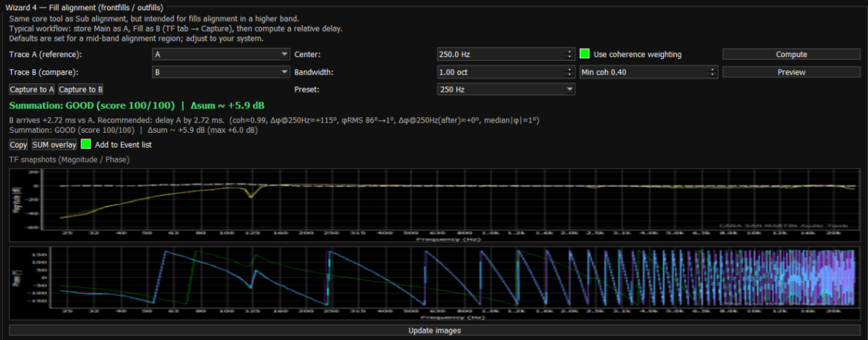Click the Preview button
The width and height of the screenshot is (868, 340).
pos(791,72)
